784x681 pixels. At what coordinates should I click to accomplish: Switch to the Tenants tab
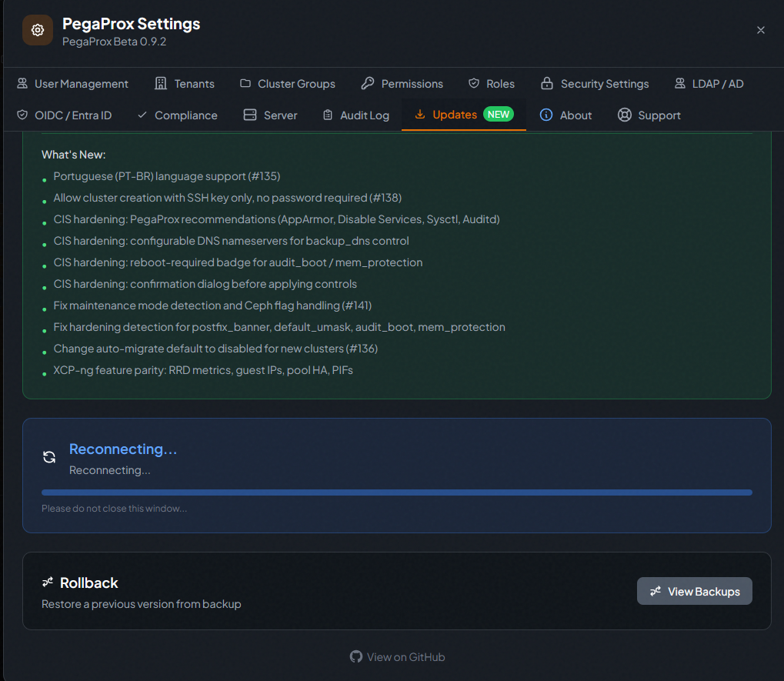[185, 84]
